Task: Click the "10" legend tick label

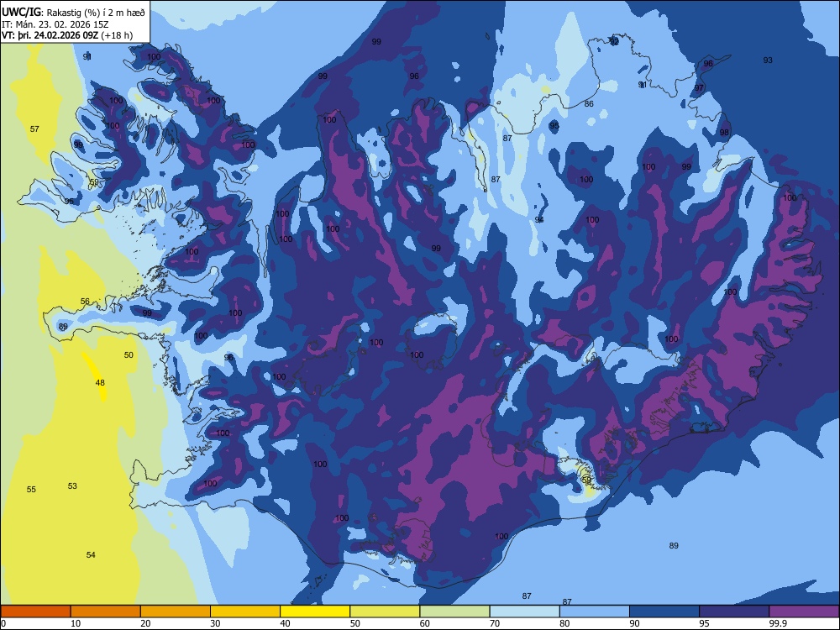Action: pyautogui.click(x=76, y=623)
